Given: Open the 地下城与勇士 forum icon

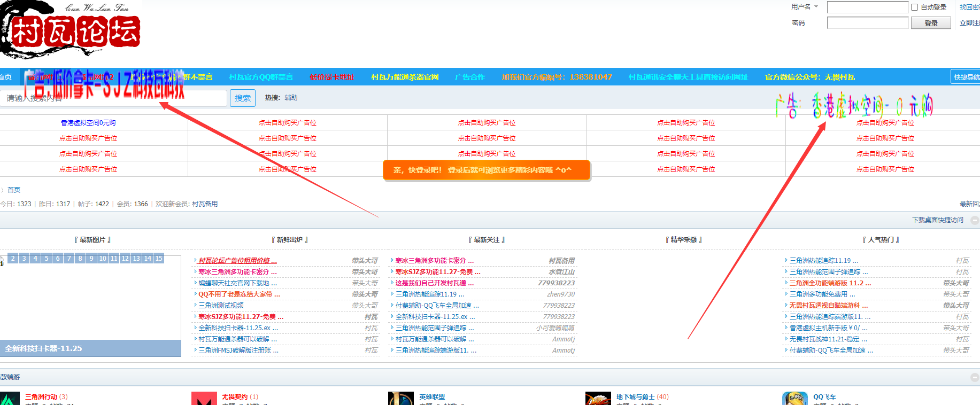Looking at the screenshot, I should click(x=598, y=399).
